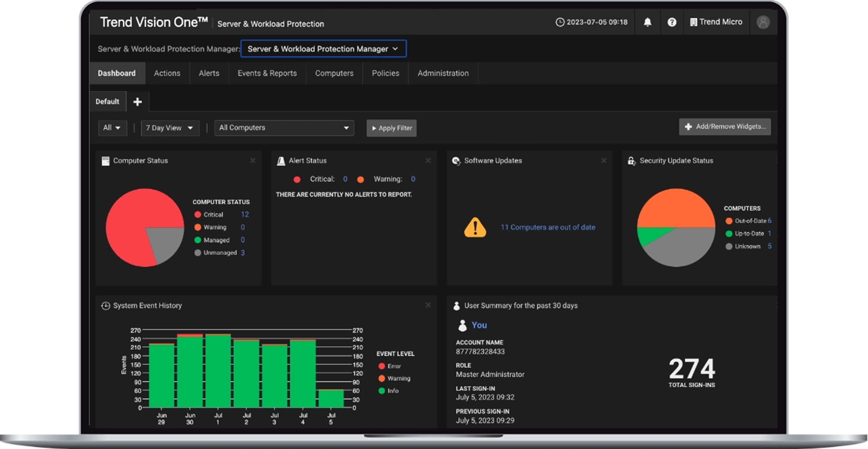Viewport: 868px width, 449px height.
Task: Add a new dashboard tab with plus icon
Action: (138, 102)
